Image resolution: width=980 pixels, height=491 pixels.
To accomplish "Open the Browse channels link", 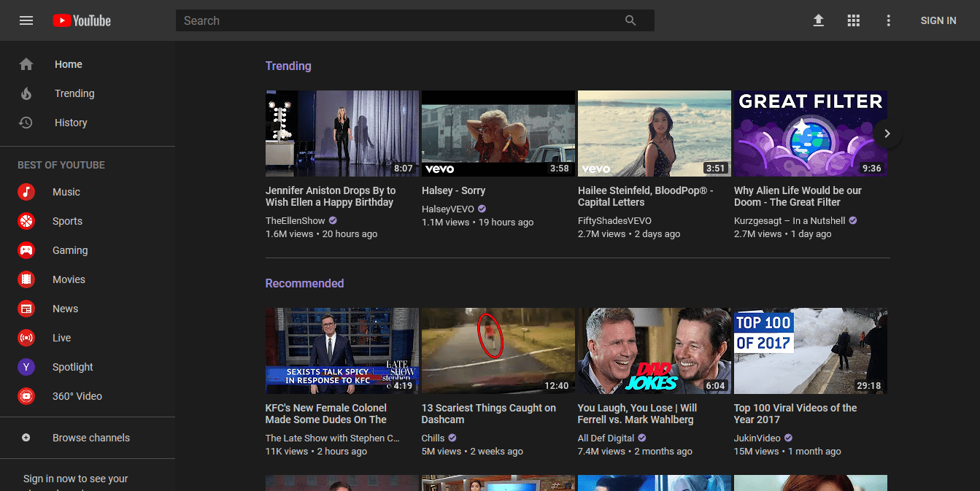I will [x=91, y=438].
